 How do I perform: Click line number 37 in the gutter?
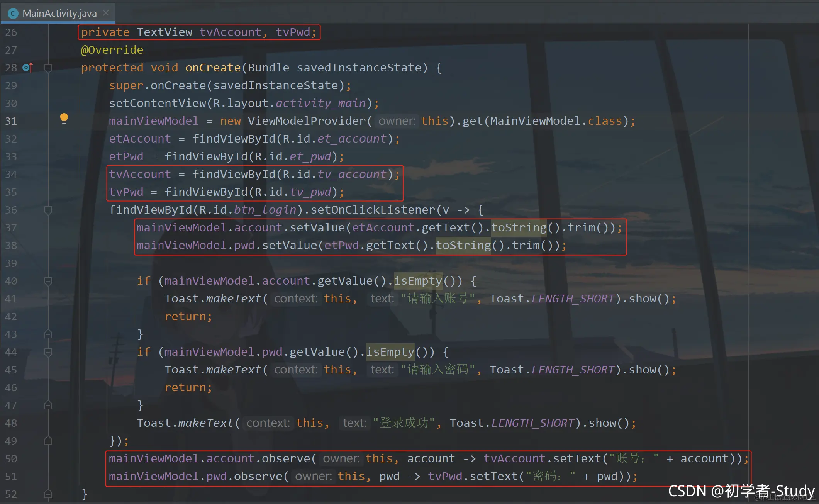pyautogui.click(x=11, y=228)
